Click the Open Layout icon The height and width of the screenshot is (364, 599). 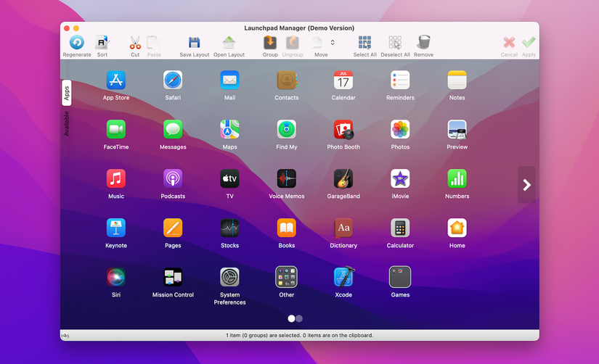tap(229, 43)
